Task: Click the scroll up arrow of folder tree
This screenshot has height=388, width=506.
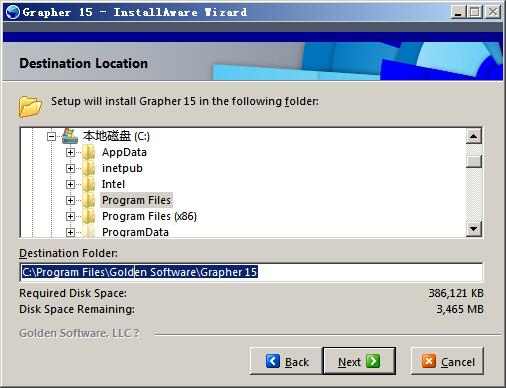Action: [x=474, y=136]
